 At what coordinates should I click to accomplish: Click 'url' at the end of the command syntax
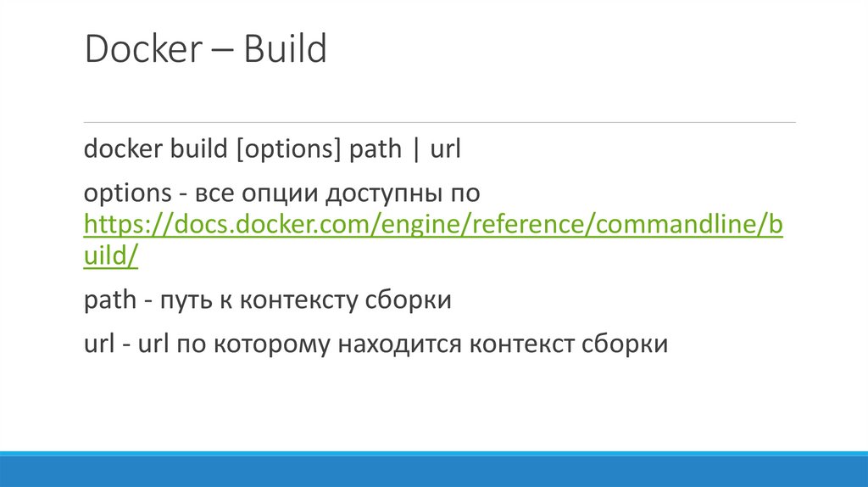(444, 149)
